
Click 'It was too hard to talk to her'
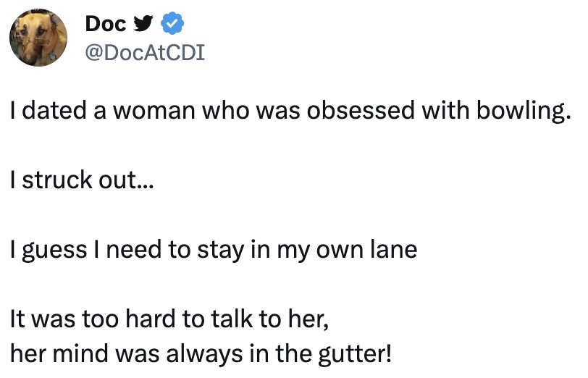(169, 319)
